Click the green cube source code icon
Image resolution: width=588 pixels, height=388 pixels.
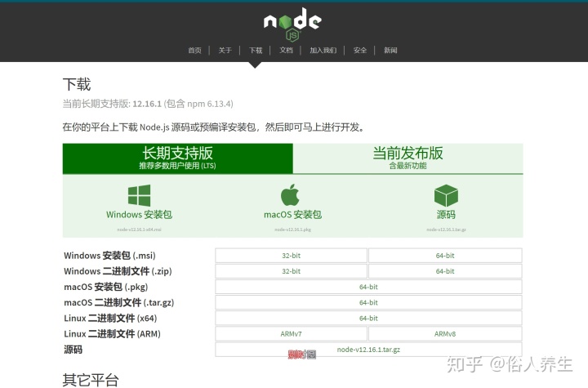pos(446,195)
